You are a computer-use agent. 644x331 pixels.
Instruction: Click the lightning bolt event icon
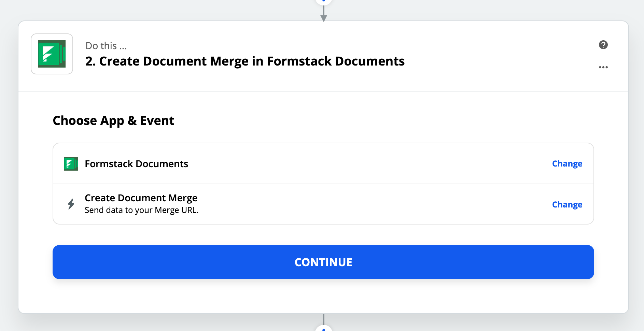71,204
